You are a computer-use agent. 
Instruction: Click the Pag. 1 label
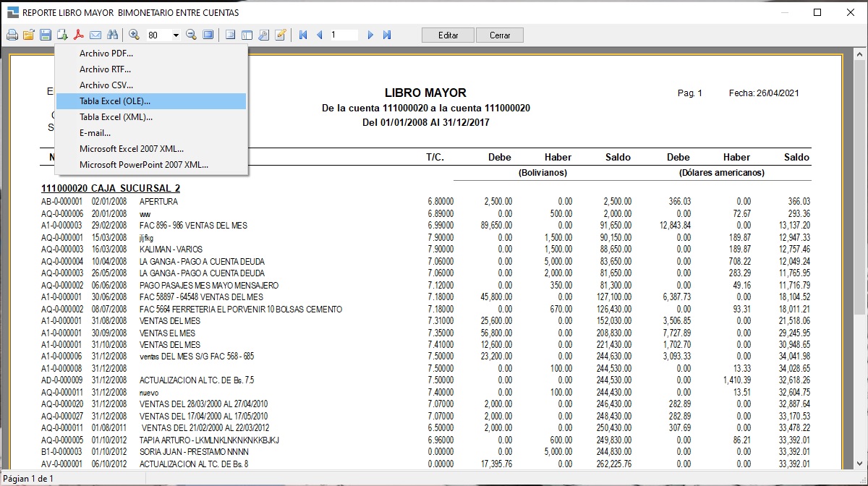(x=690, y=93)
